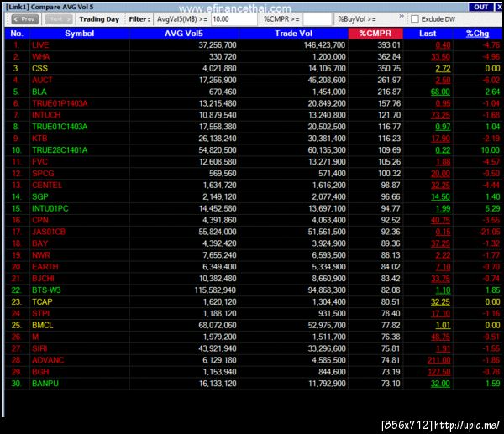Click the OUT button in title bar
504x434 pixels.
pos(480,7)
